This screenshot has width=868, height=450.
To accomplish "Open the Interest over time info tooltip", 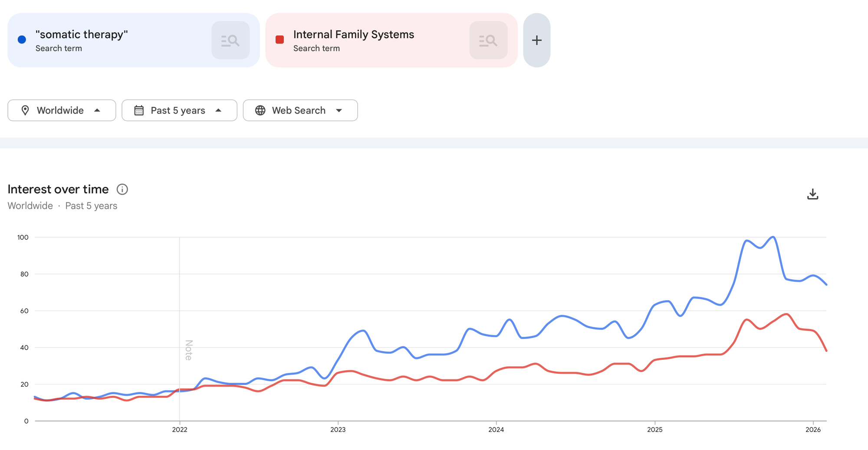I will click(x=122, y=189).
